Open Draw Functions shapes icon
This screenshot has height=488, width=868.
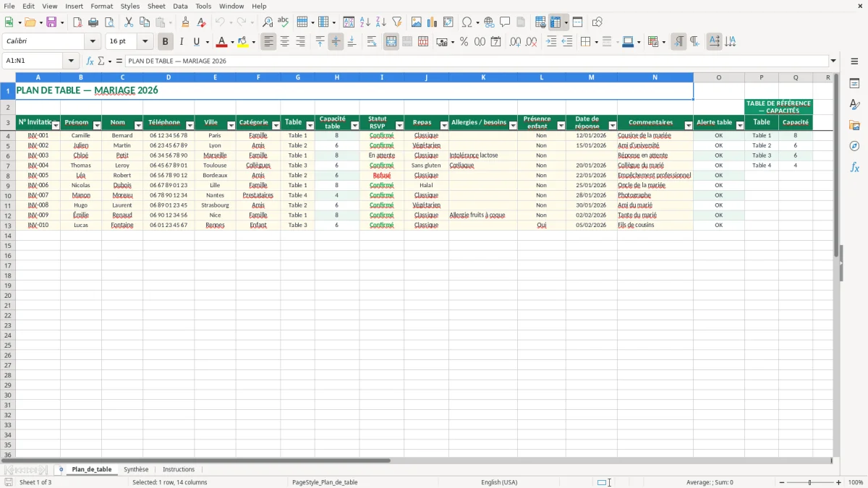click(x=597, y=22)
